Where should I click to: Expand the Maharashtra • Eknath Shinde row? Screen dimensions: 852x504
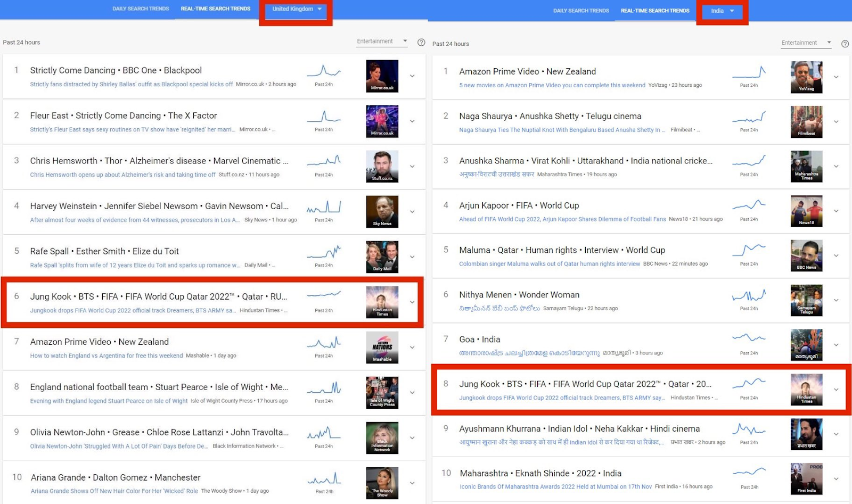[836, 479]
